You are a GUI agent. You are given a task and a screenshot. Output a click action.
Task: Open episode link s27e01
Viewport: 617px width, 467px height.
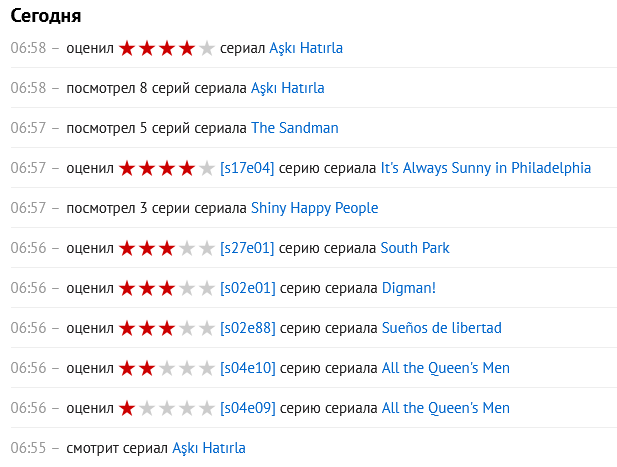[x=247, y=248]
